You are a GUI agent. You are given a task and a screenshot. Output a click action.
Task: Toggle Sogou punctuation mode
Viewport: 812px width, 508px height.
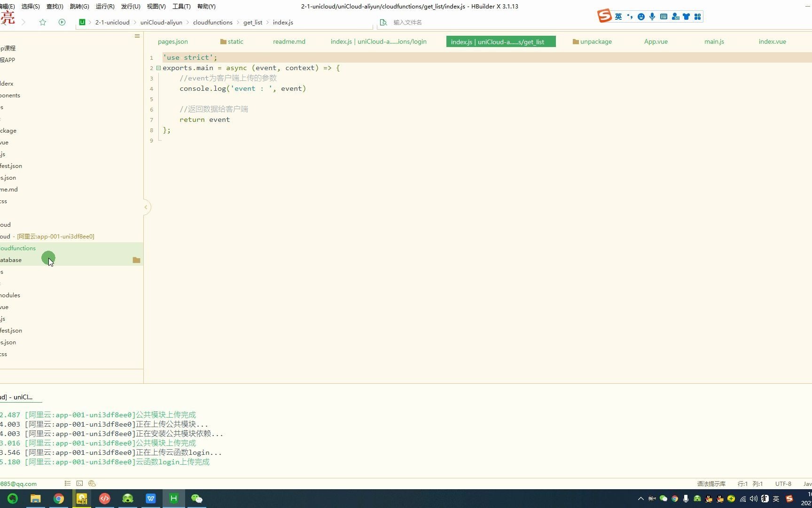coord(630,16)
